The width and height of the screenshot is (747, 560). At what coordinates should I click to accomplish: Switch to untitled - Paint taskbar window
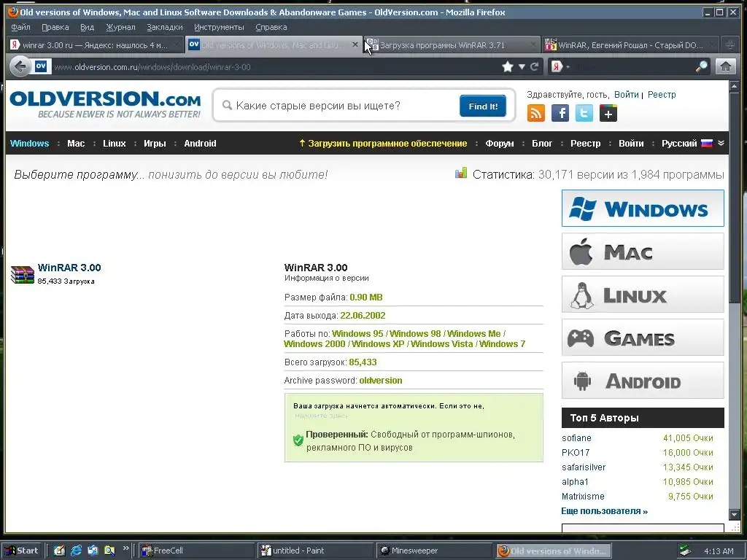pyautogui.click(x=317, y=551)
